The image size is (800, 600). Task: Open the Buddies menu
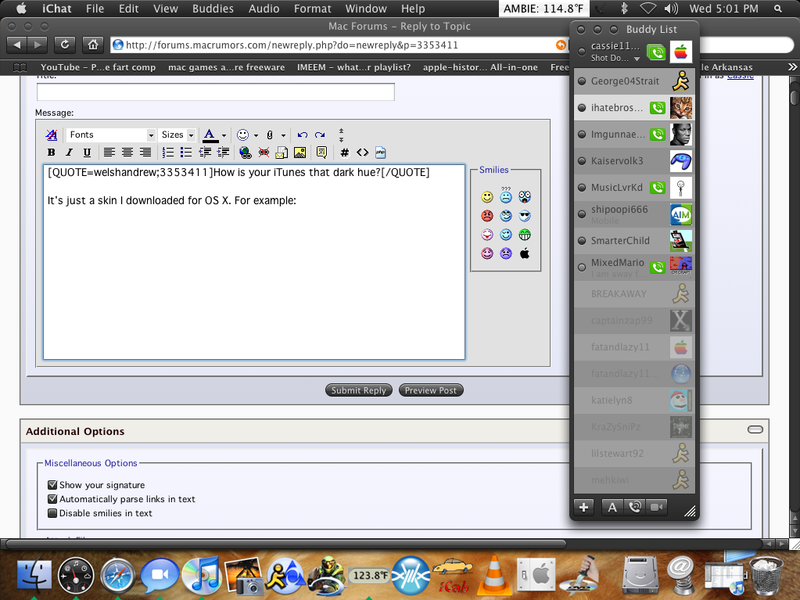point(213,9)
